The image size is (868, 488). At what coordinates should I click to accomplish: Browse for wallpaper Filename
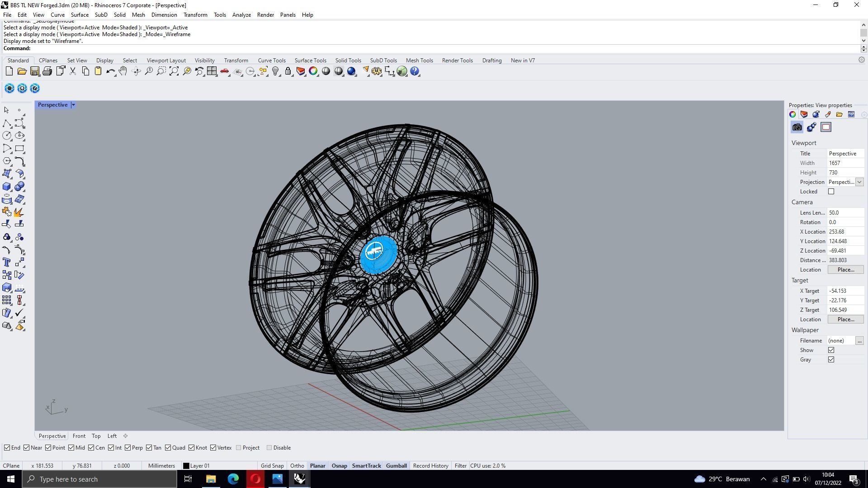(x=859, y=341)
